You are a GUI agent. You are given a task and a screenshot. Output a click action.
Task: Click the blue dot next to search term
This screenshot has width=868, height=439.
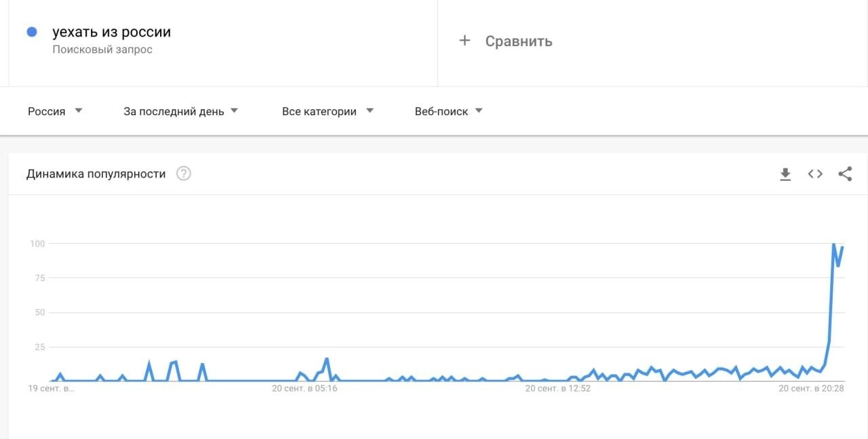click(31, 32)
